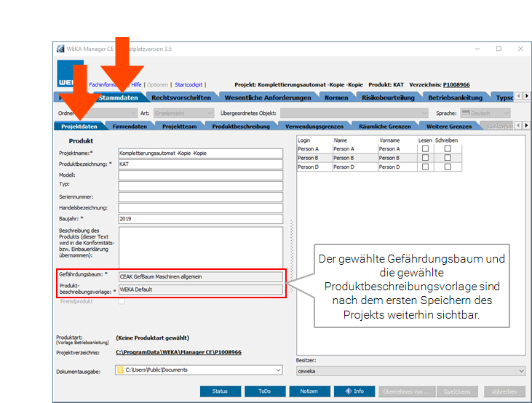Click the ToDo button
The width and height of the screenshot is (532, 403).
(265, 391)
